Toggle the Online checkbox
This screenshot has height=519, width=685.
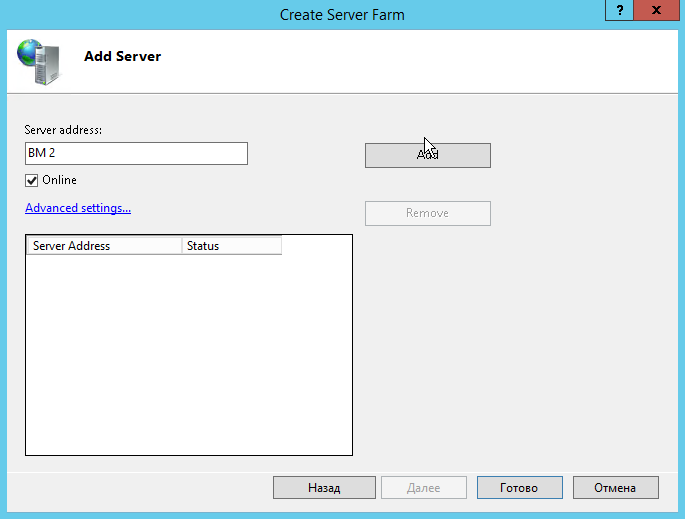coord(32,180)
